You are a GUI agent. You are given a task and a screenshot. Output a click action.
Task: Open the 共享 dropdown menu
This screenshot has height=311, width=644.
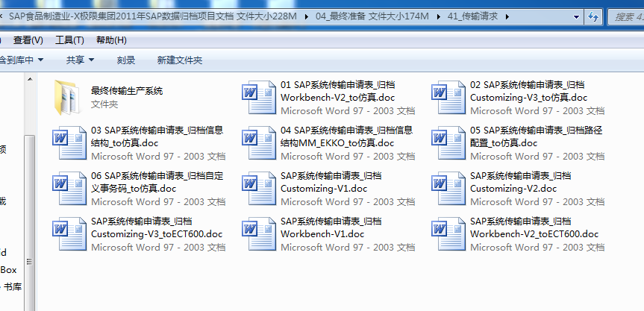[80, 60]
